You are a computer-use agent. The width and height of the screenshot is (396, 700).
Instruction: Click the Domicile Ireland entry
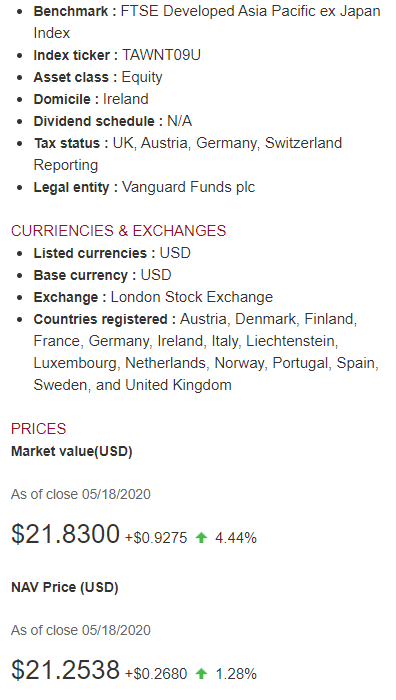coord(91,99)
